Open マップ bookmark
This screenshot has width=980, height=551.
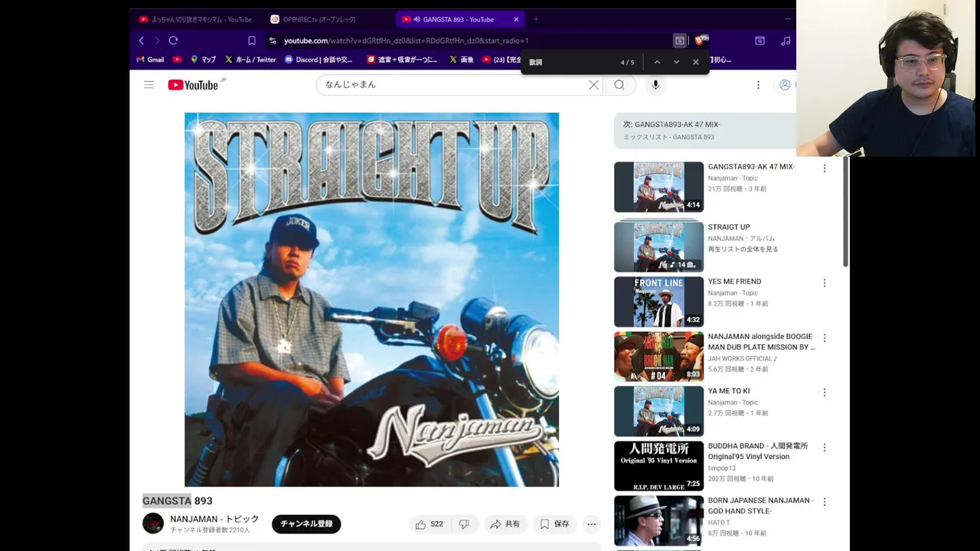click(x=203, y=60)
